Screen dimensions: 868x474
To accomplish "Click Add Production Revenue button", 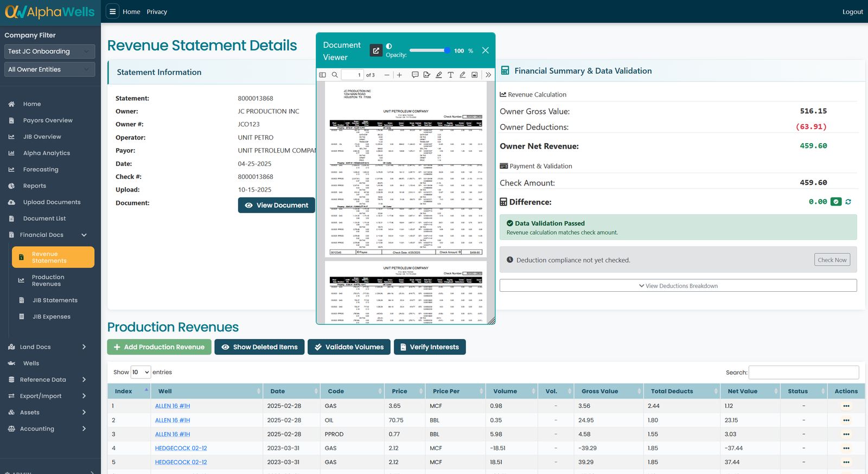I will 159,347.
